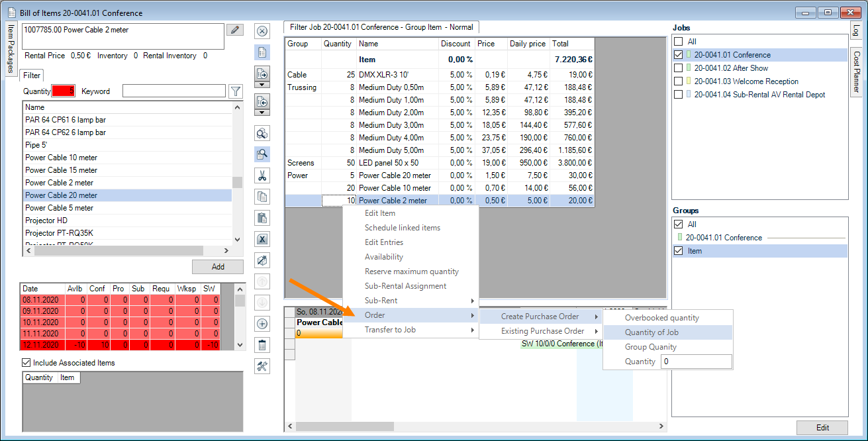Screen dimensions: 868x441
Task: Click the red Quantity field
Action: pos(64,91)
